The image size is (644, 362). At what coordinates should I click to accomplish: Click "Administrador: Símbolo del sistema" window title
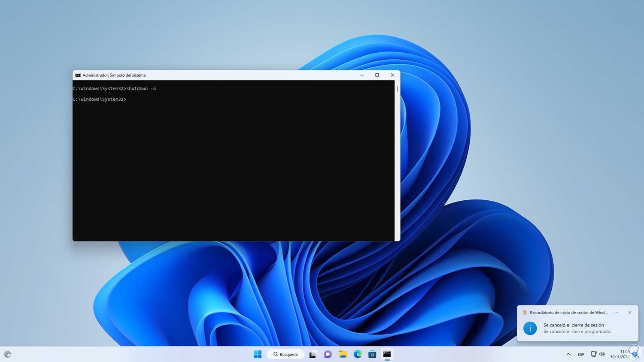[x=114, y=75]
